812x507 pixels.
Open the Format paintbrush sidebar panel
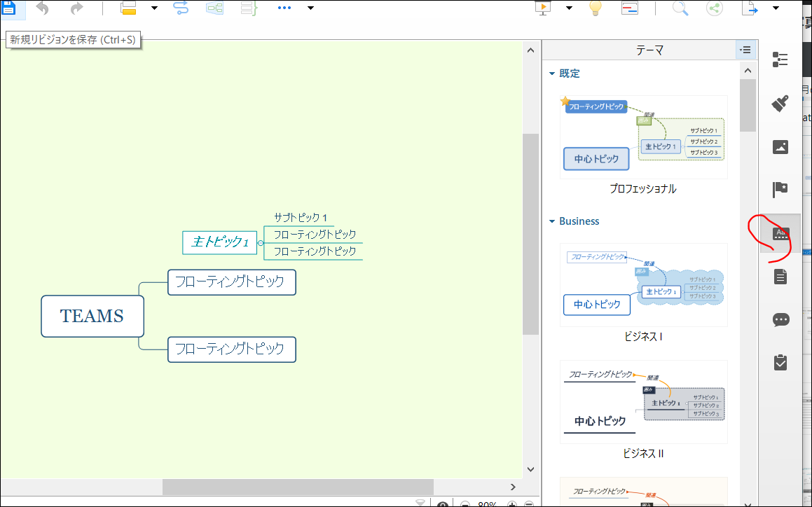coord(780,103)
